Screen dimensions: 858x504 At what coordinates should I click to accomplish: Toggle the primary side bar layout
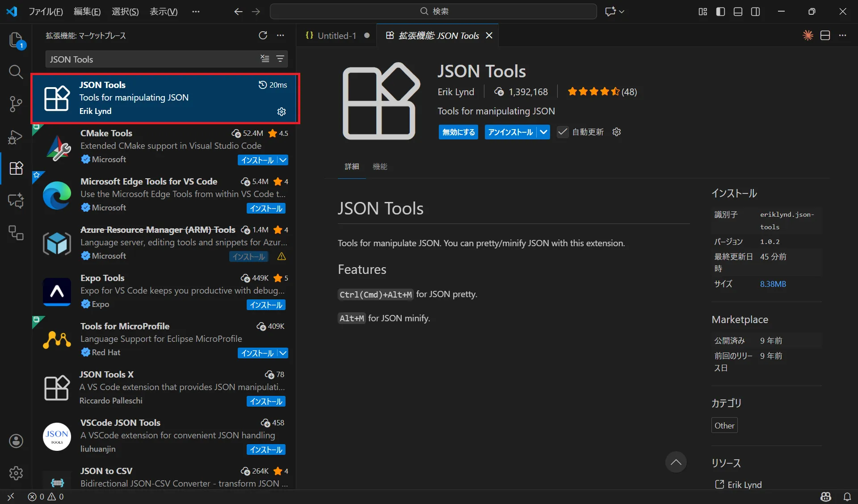(x=720, y=12)
